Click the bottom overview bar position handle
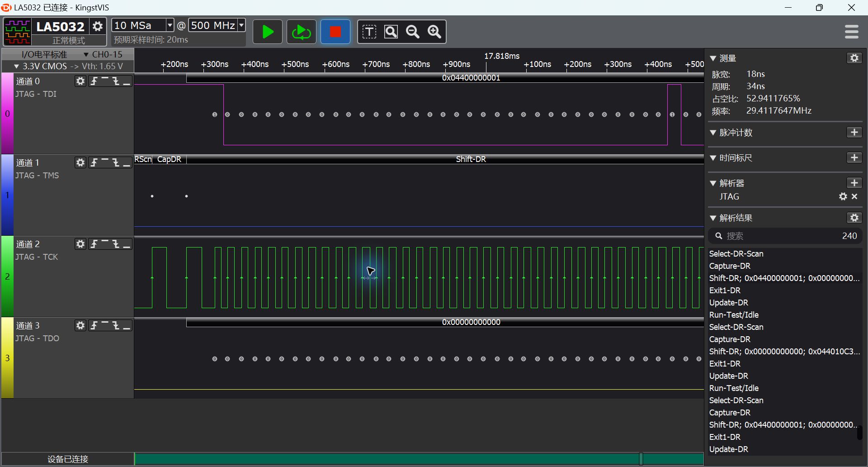Image resolution: width=868 pixels, height=467 pixels. (641, 458)
